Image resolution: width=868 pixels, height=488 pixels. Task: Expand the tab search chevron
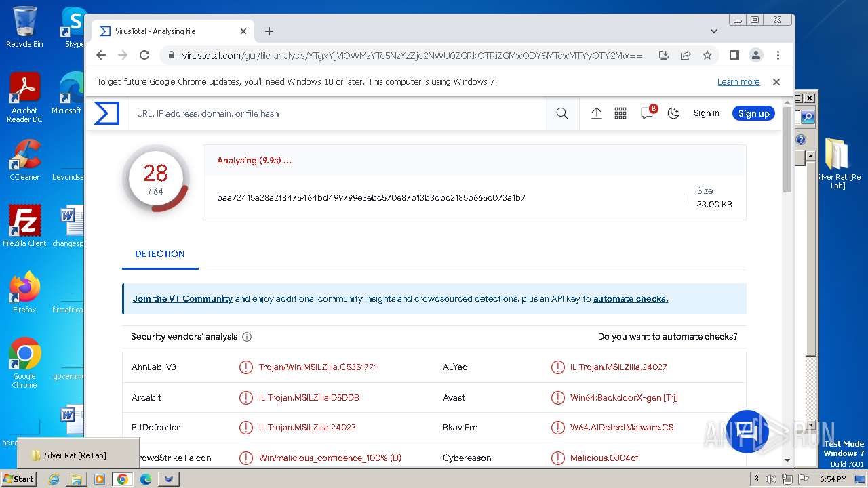714,31
